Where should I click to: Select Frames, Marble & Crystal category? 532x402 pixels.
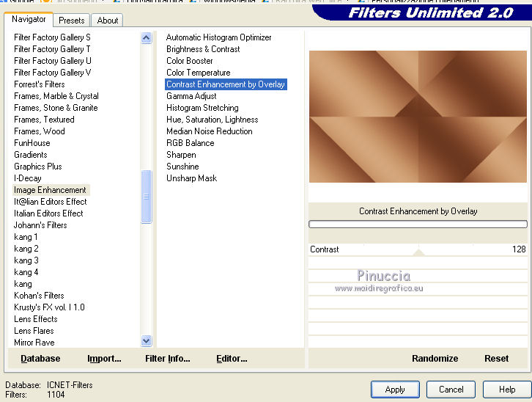(56, 96)
